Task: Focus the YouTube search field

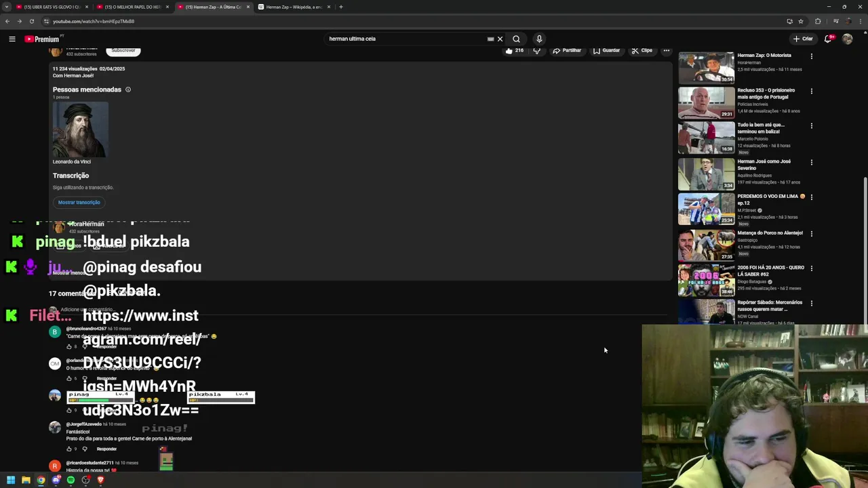Action: [406, 39]
